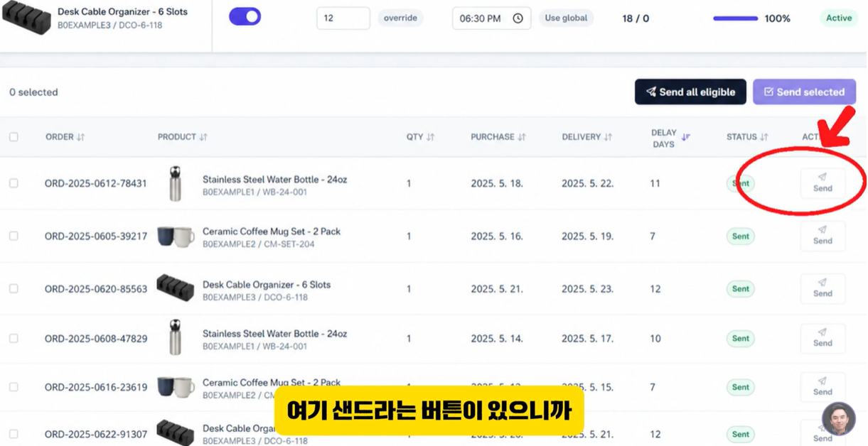Click the override button
Screen dimensions: 868x446
coord(400,18)
